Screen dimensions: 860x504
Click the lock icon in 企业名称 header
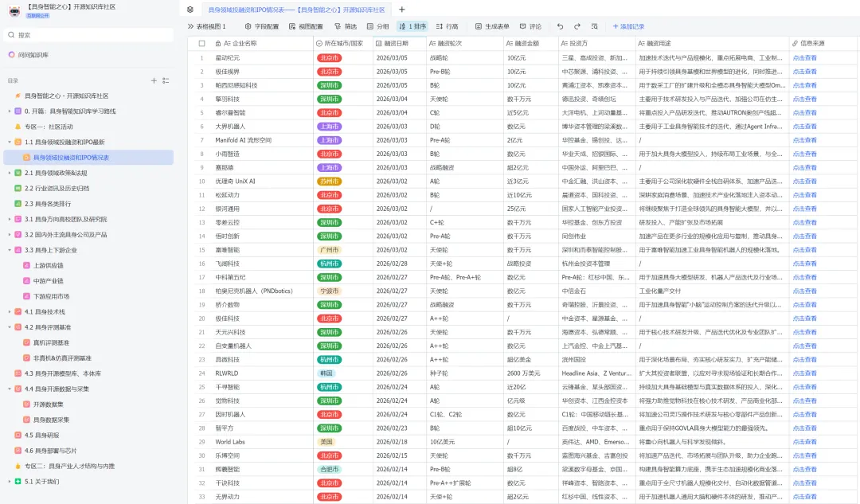click(x=217, y=43)
